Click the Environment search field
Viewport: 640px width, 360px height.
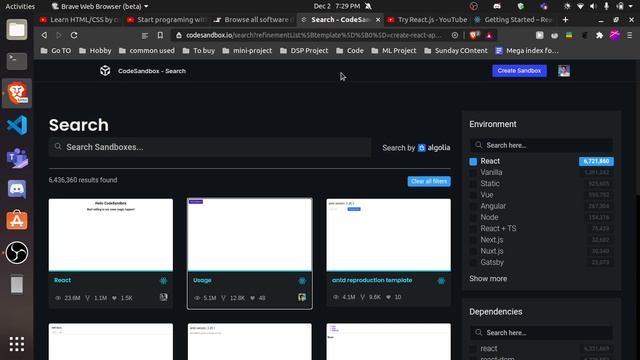coord(541,145)
